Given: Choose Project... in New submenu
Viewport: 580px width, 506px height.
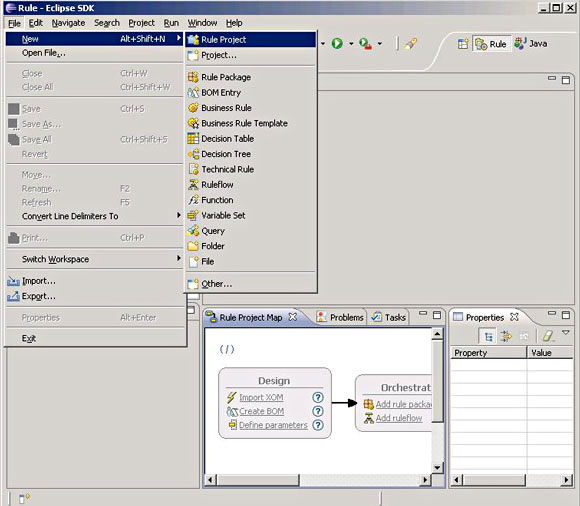Looking at the screenshot, I should (251, 55).
